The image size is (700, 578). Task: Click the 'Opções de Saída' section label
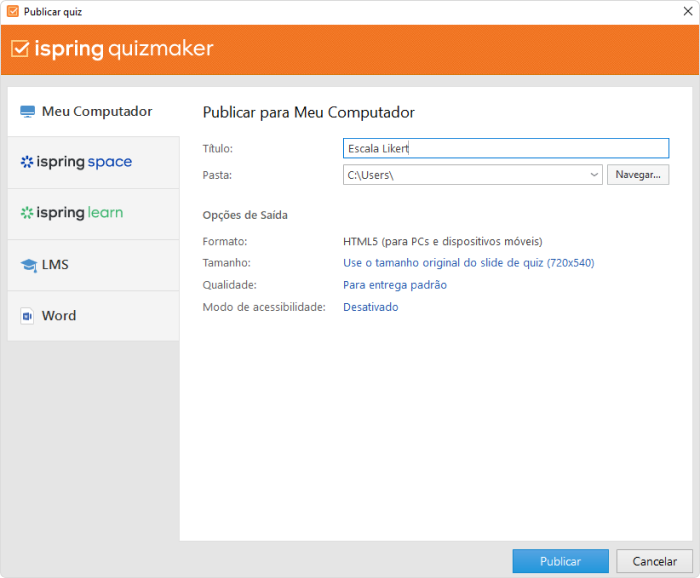pyautogui.click(x=245, y=215)
